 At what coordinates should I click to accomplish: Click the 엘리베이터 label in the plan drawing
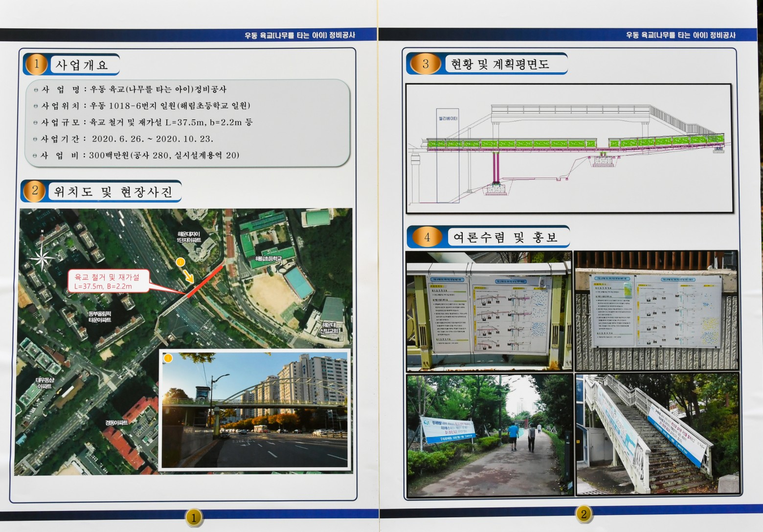click(447, 118)
